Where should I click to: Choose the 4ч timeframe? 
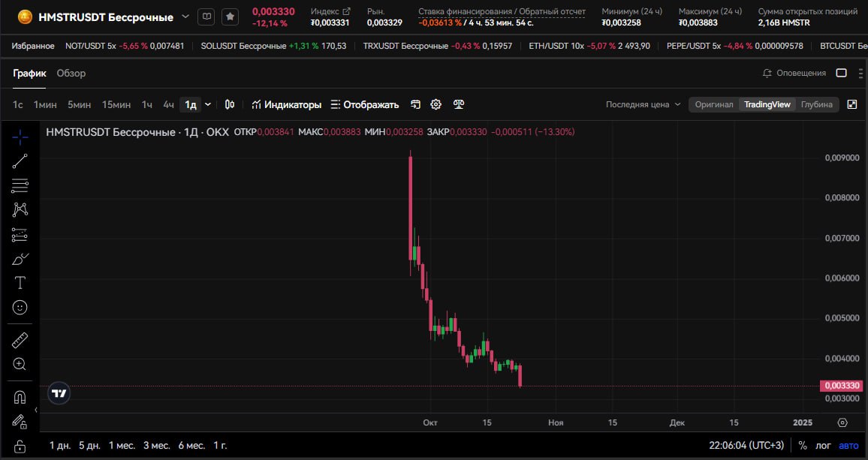click(x=168, y=104)
